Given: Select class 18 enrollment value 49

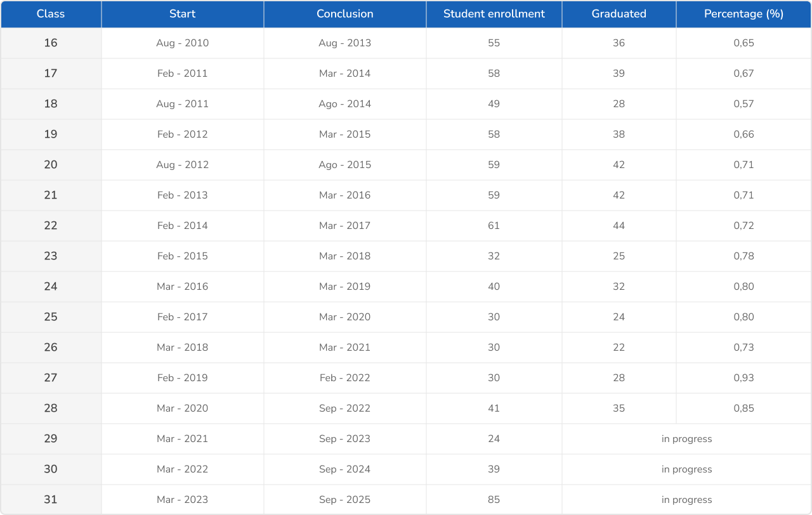Looking at the screenshot, I should 494,104.
